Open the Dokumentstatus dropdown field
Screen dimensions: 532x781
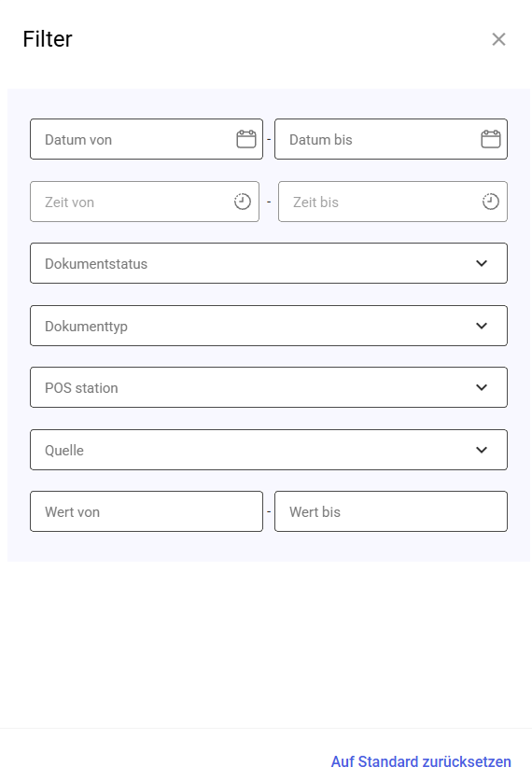coord(269,263)
